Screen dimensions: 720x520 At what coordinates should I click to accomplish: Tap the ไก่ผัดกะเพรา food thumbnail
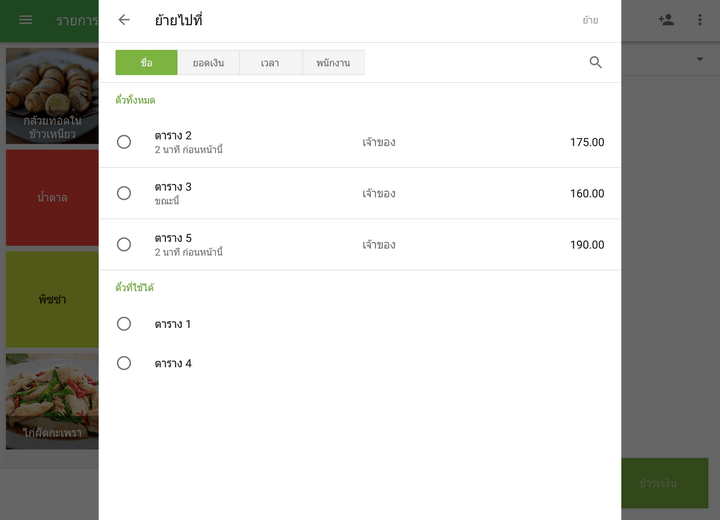52,400
